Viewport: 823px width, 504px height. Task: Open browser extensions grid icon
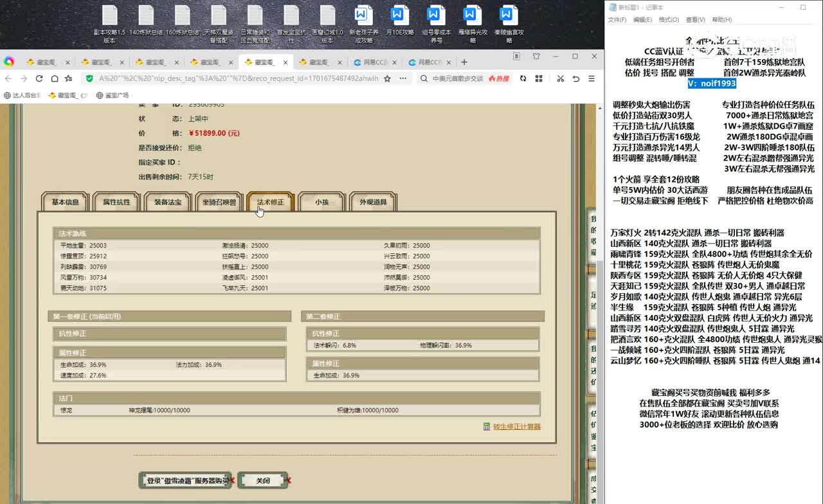(x=539, y=78)
